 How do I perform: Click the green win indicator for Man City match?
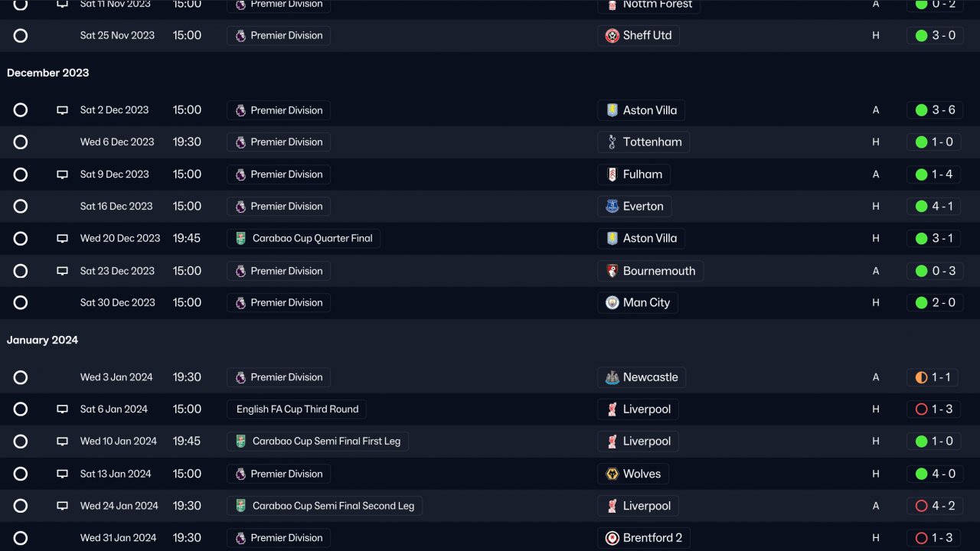pyautogui.click(x=921, y=303)
